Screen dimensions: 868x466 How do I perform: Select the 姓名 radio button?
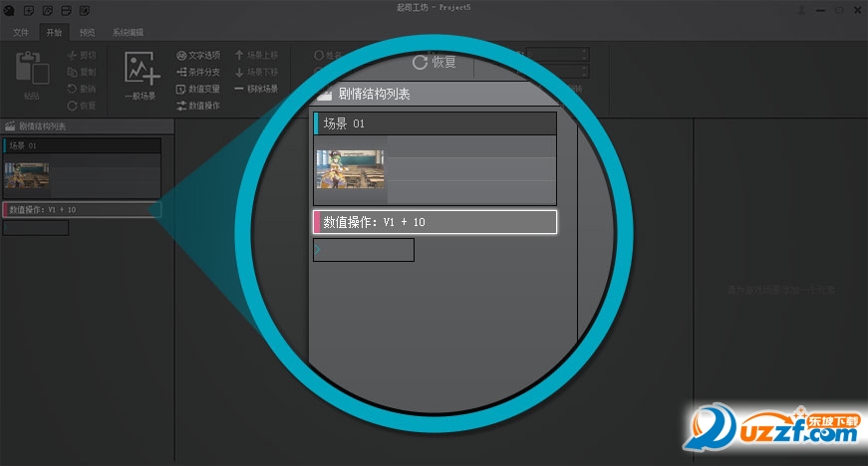pyautogui.click(x=319, y=56)
